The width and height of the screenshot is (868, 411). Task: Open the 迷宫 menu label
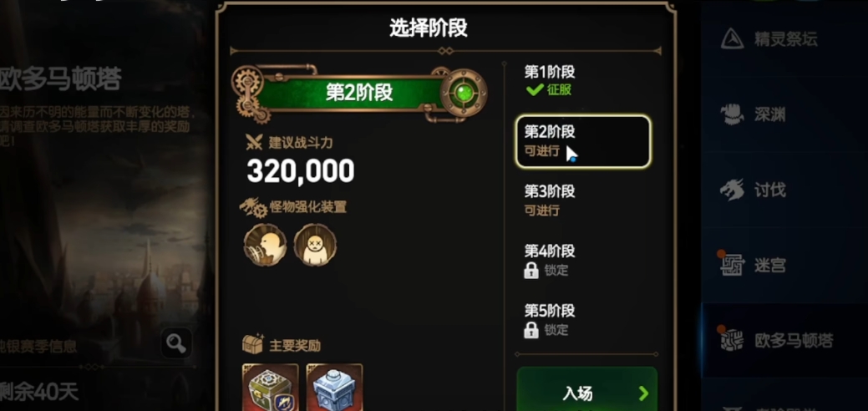770,266
